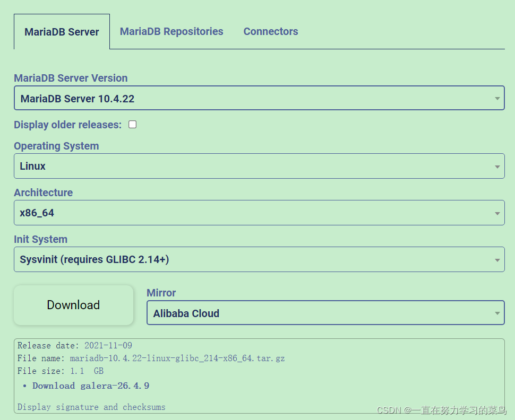515x420 pixels.
Task: Open the Operating System selector showing Linux
Action: (259, 166)
